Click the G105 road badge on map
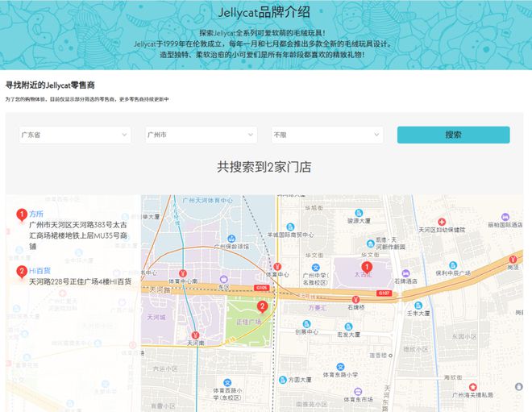532x412 pixels. pyautogui.click(x=262, y=288)
